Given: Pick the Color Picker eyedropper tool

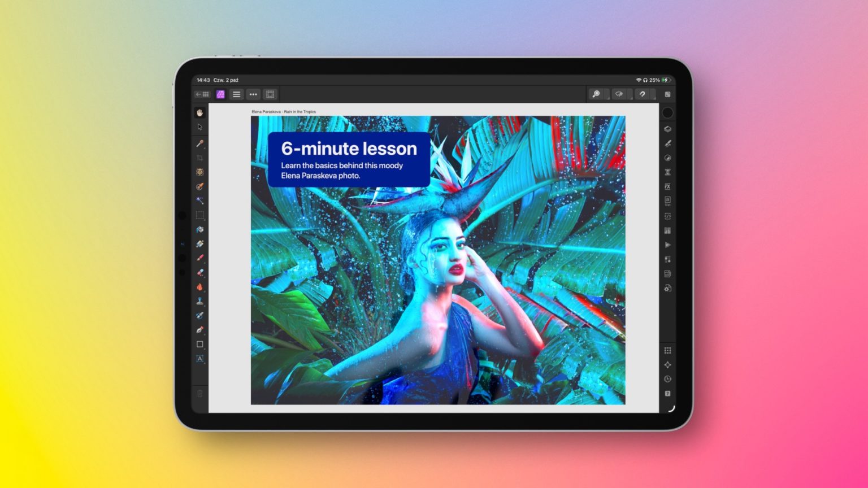Looking at the screenshot, I should 199,143.
